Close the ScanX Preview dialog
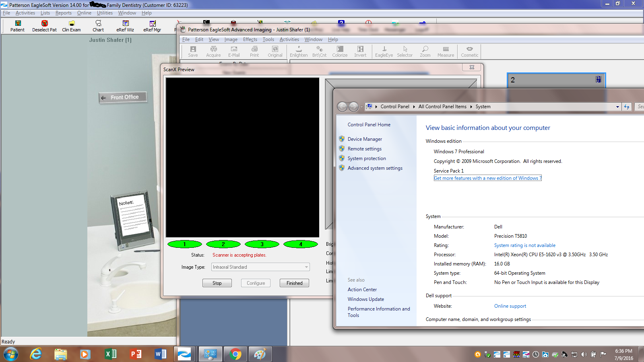This screenshot has width=644, height=362. (x=472, y=67)
